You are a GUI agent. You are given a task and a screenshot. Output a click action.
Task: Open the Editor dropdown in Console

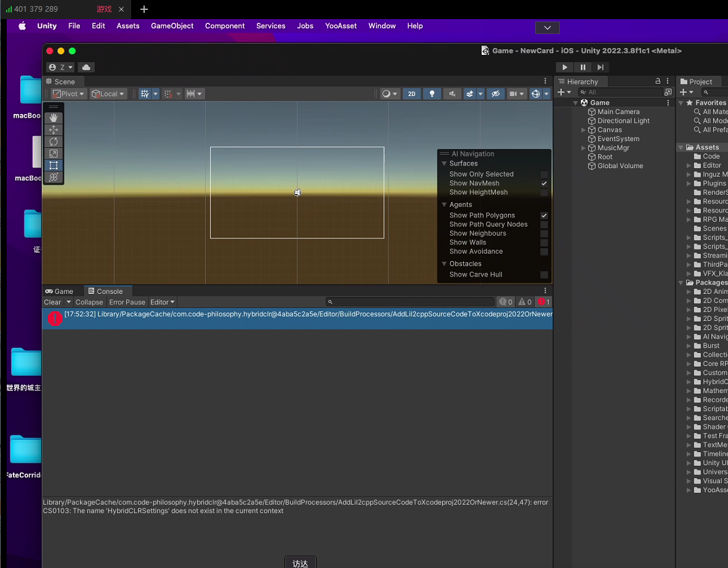pos(162,302)
